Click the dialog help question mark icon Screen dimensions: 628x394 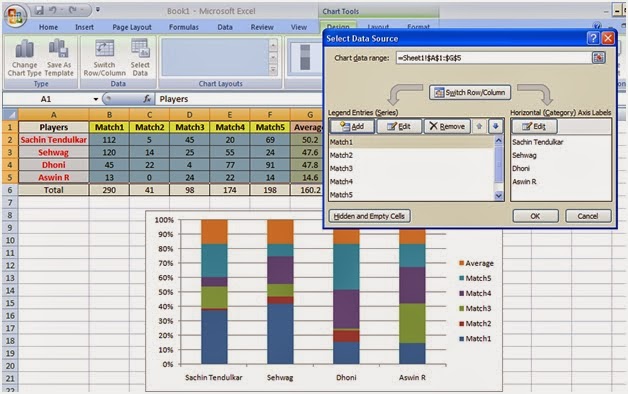click(x=593, y=38)
